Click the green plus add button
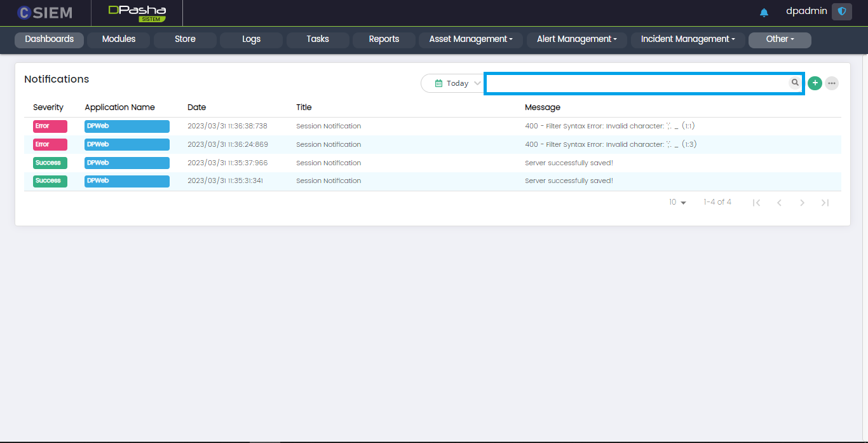The image size is (868, 443). [x=815, y=83]
